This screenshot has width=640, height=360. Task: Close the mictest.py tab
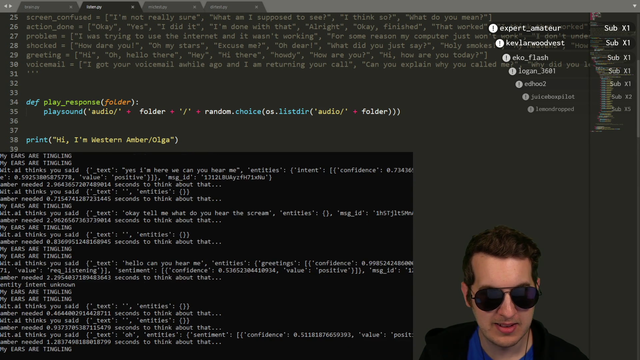(x=194, y=7)
